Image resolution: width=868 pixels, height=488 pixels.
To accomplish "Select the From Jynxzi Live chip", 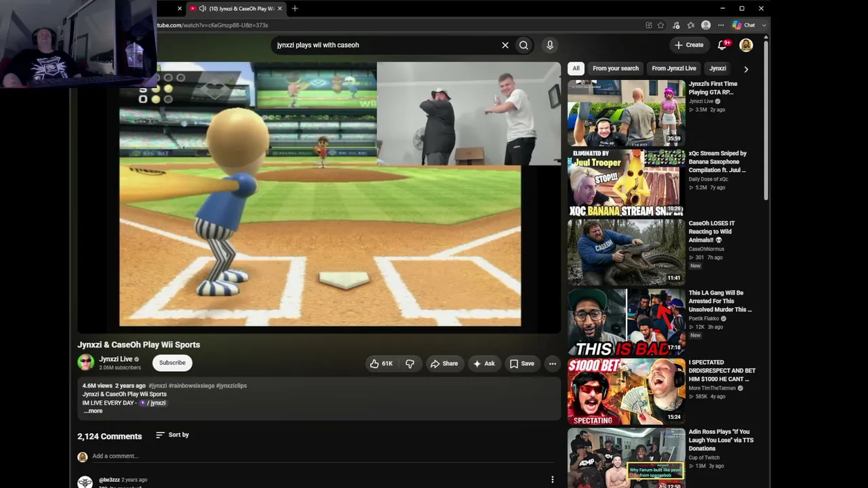I will pyautogui.click(x=674, y=68).
